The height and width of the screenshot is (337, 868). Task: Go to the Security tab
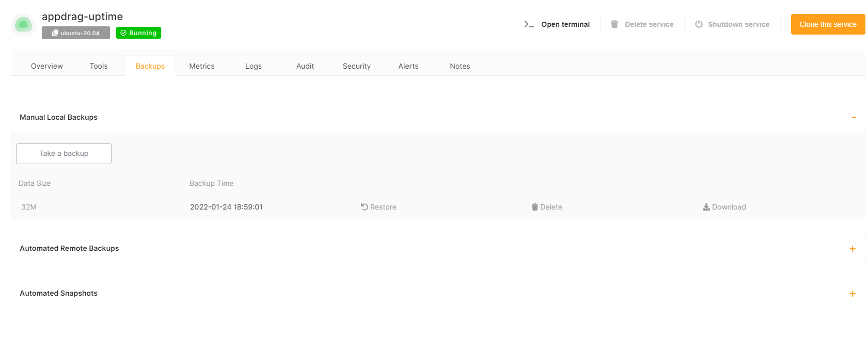click(x=357, y=66)
